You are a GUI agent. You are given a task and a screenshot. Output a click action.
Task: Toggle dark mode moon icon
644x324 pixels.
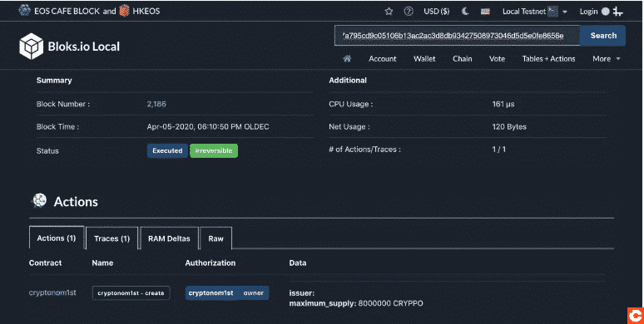pyautogui.click(x=465, y=12)
